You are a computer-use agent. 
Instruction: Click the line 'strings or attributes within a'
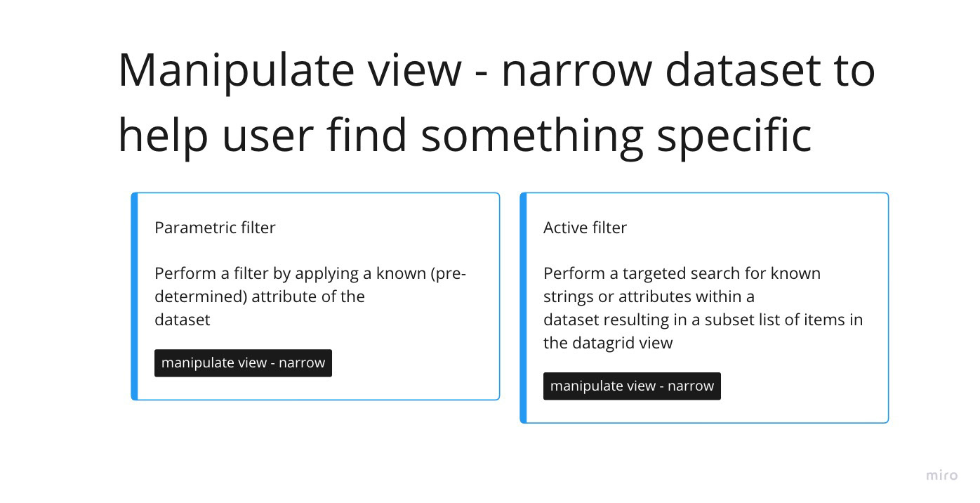[x=649, y=296]
